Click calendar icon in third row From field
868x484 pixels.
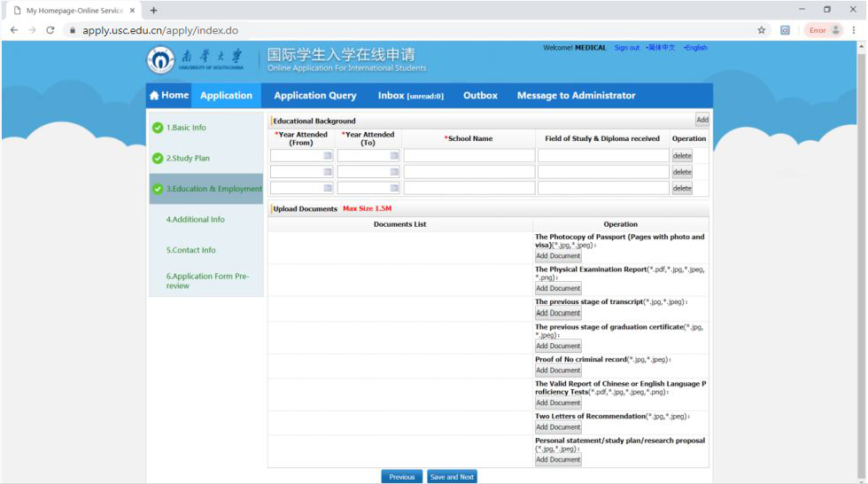328,188
